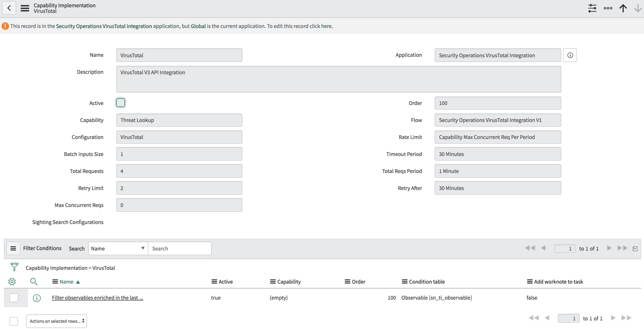The image size is (644, 329).
Task: Click the Capability field Threat Lookup
Action: click(x=179, y=120)
